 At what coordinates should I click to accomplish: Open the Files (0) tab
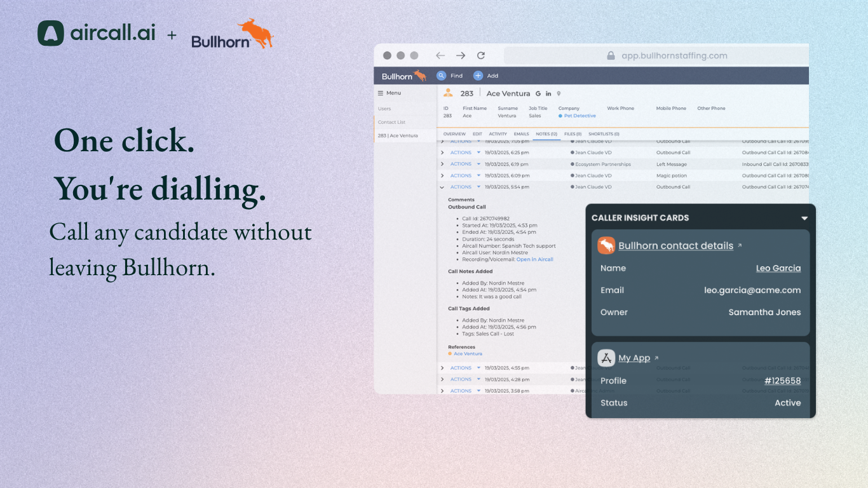(573, 134)
